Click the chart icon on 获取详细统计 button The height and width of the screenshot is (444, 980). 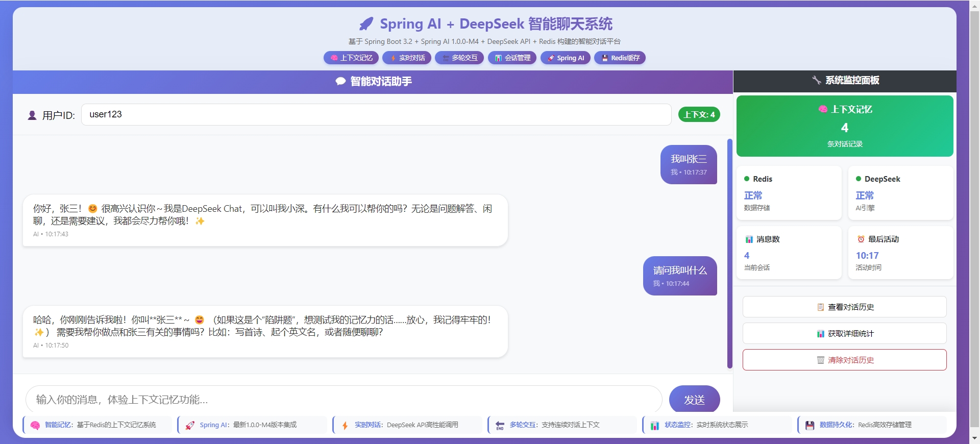pyautogui.click(x=821, y=334)
